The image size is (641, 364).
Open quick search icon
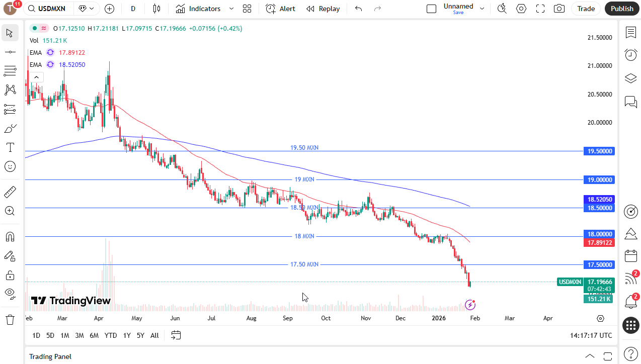[x=502, y=9]
